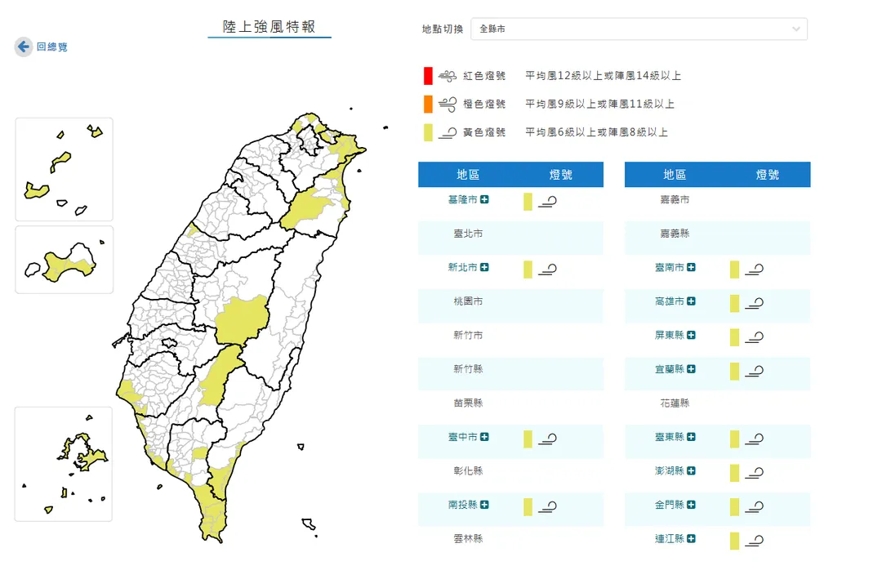This screenshot has height=588, width=882.
Task: Click the yellow wind signal for 臺東縣
Action: (x=746, y=439)
